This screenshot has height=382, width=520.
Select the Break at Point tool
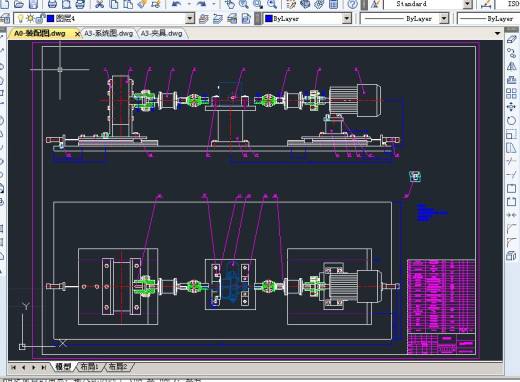click(511, 188)
